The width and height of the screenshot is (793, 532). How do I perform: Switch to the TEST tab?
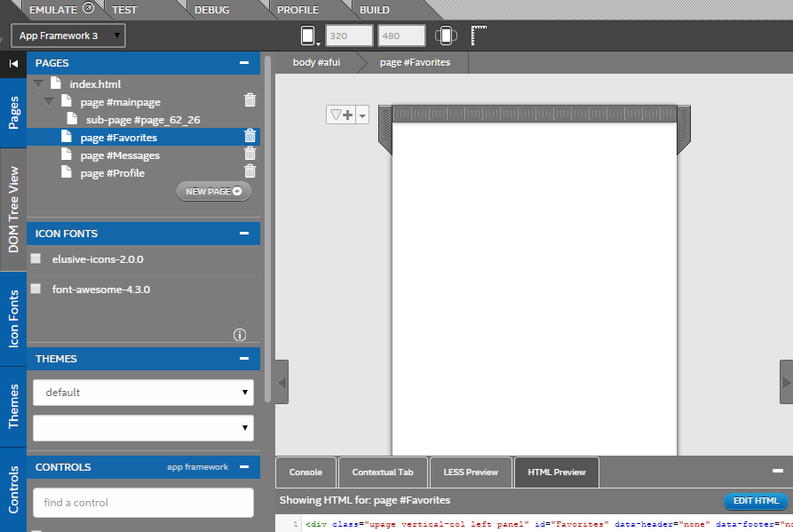(124, 10)
